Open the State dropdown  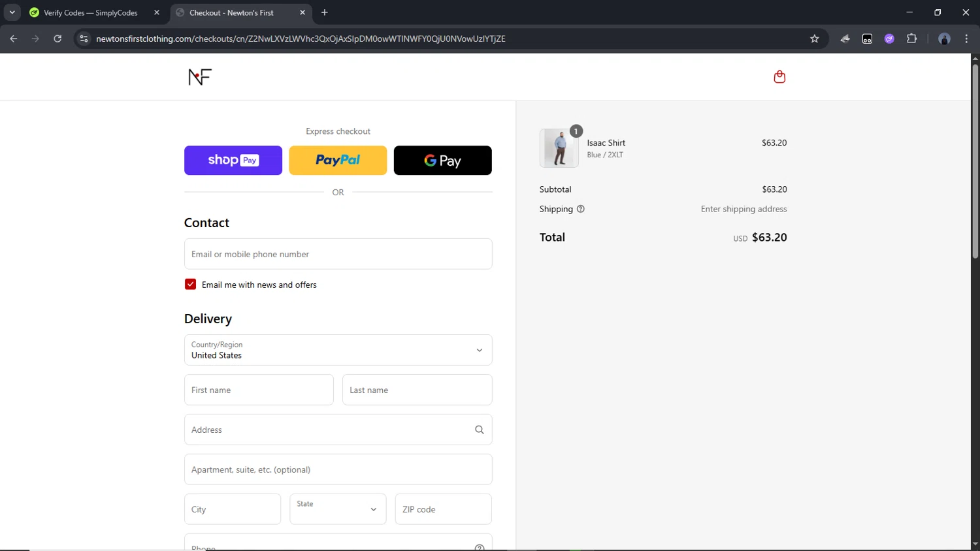point(338,509)
